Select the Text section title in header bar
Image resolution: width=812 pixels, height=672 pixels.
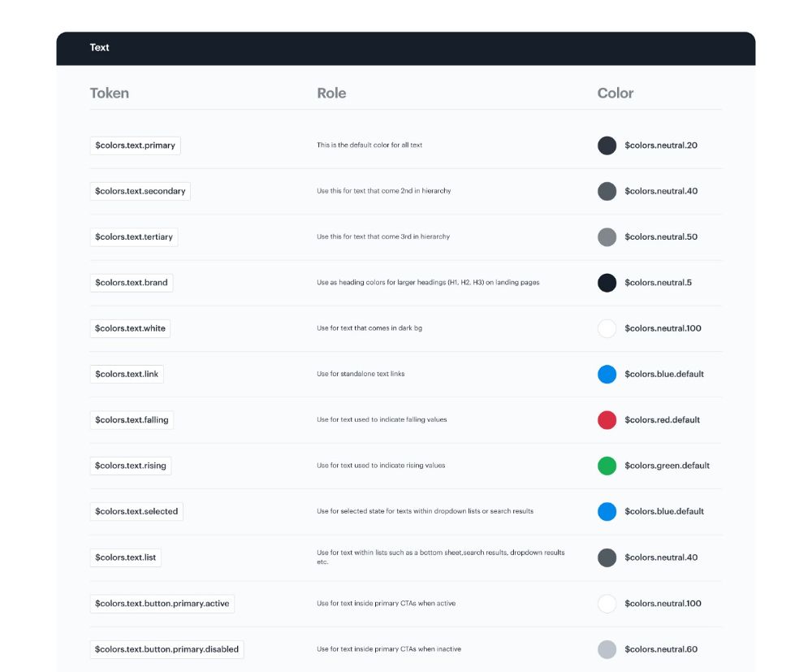tap(99, 48)
